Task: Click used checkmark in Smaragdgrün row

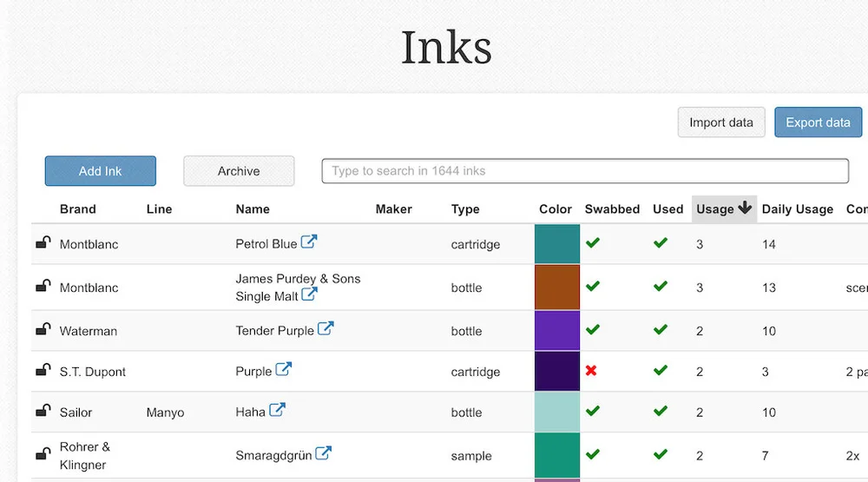Action: 661,454
